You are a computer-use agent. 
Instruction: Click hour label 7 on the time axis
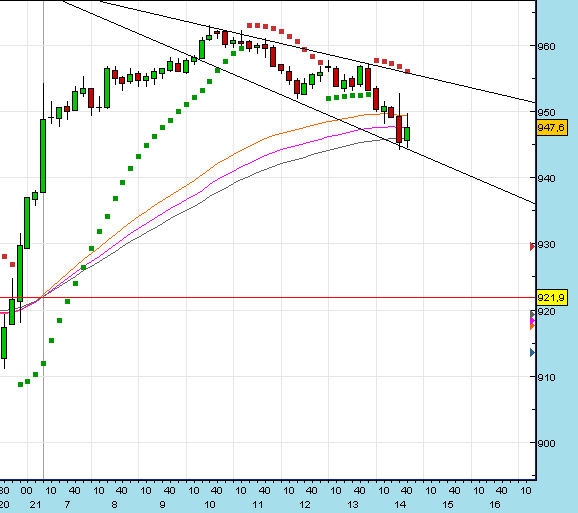pos(67,505)
